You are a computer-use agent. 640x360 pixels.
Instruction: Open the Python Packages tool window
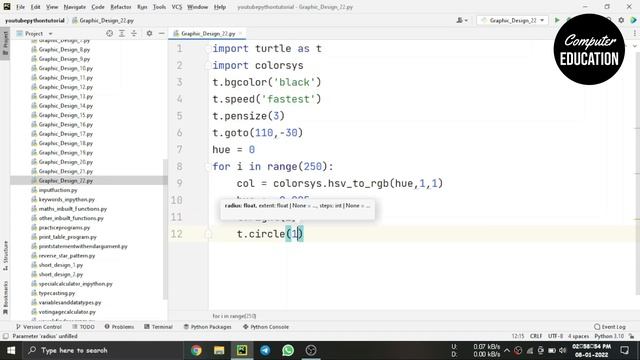(x=207, y=327)
